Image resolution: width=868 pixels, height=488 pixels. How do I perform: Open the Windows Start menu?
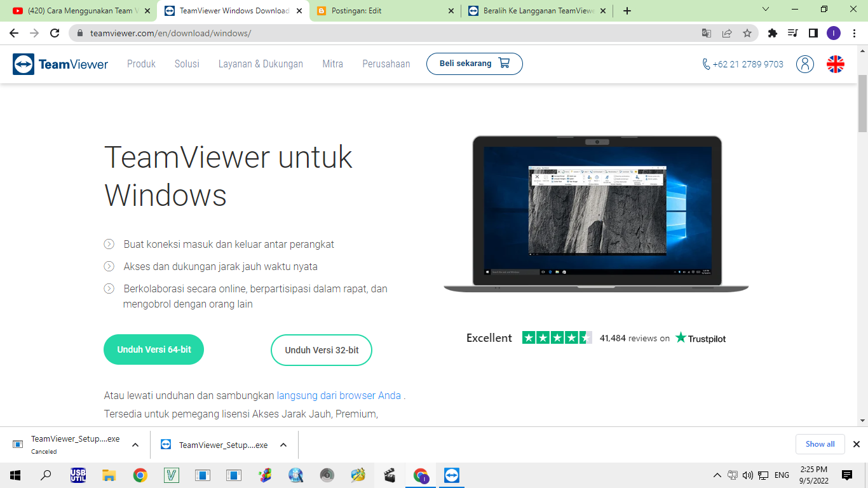click(x=15, y=475)
